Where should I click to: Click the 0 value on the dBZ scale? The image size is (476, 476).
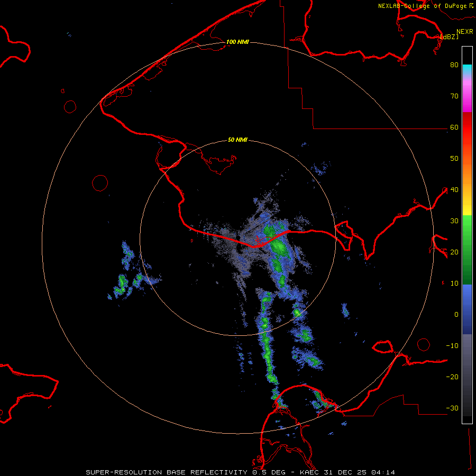(x=456, y=315)
